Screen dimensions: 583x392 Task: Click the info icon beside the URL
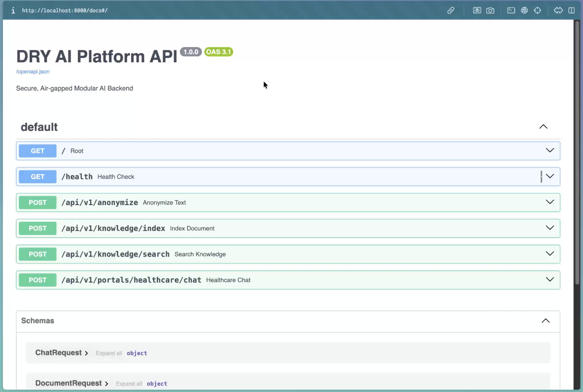(13, 11)
